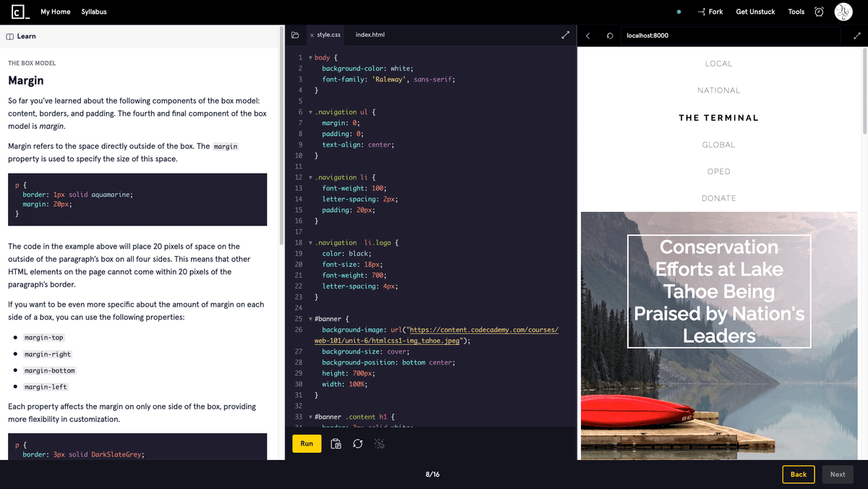Click the Margin lesson heading
Viewport: 868px width, 489px height.
[x=26, y=80]
